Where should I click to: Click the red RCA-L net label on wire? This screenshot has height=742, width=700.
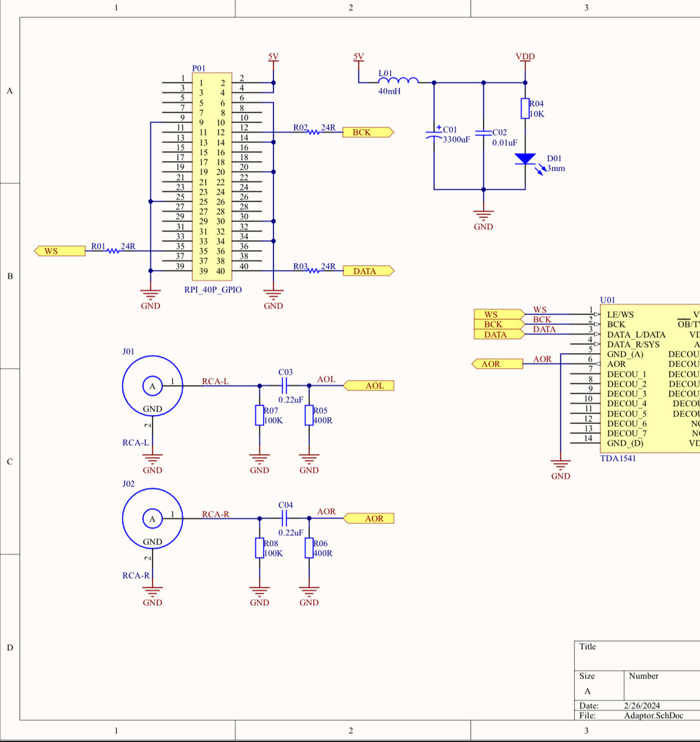point(215,381)
